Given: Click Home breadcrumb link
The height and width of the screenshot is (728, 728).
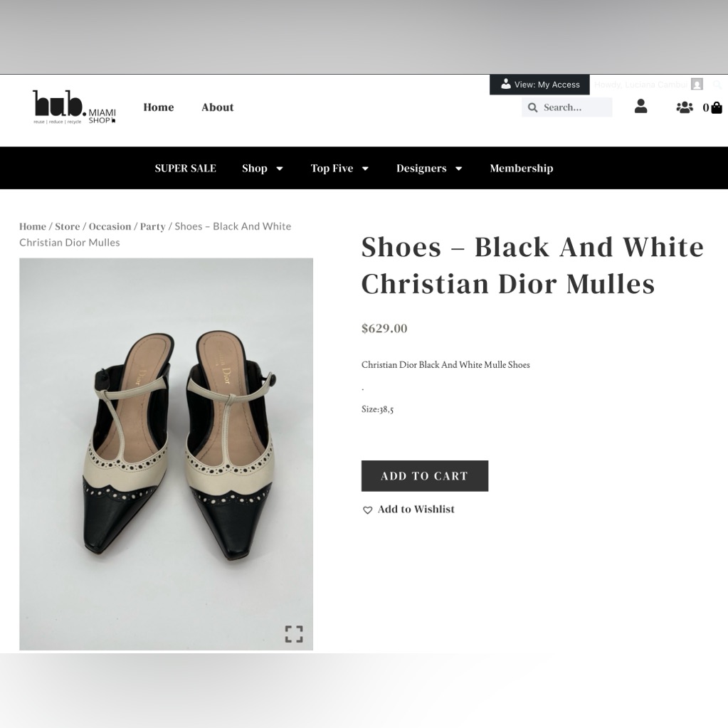Looking at the screenshot, I should point(33,226).
